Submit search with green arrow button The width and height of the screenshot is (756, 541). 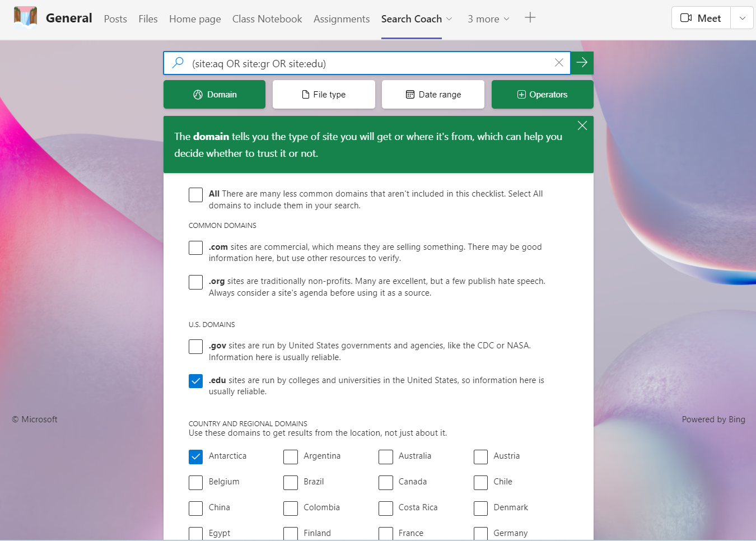point(582,63)
